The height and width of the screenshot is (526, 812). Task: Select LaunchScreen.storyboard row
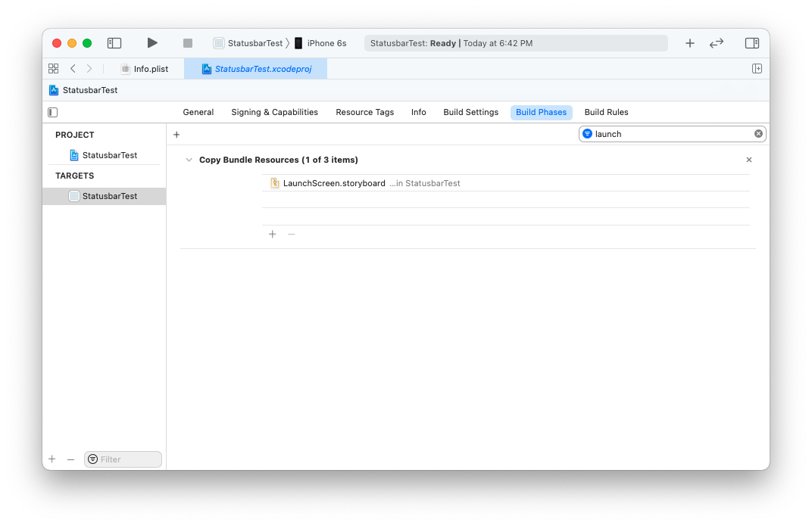pyautogui.click(x=506, y=183)
